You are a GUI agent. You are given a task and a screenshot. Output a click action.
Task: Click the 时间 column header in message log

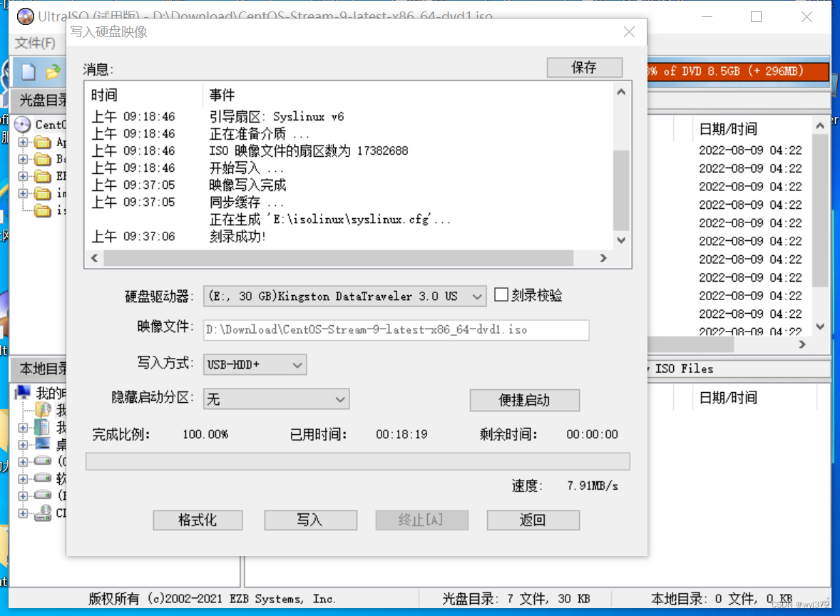104,96
